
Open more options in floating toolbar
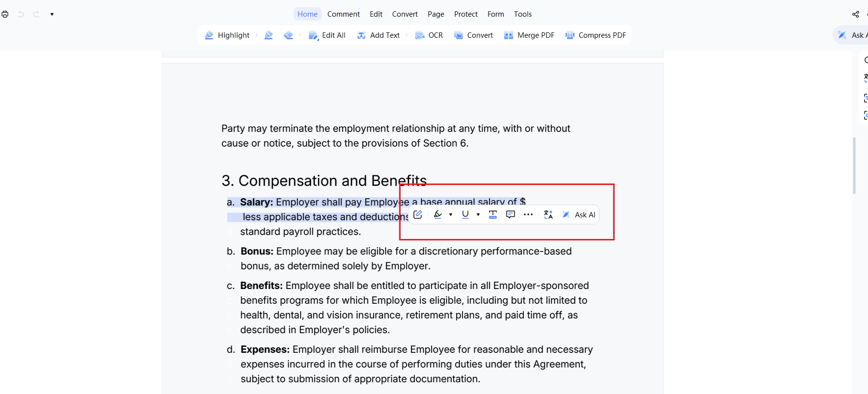click(x=528, y=214)
